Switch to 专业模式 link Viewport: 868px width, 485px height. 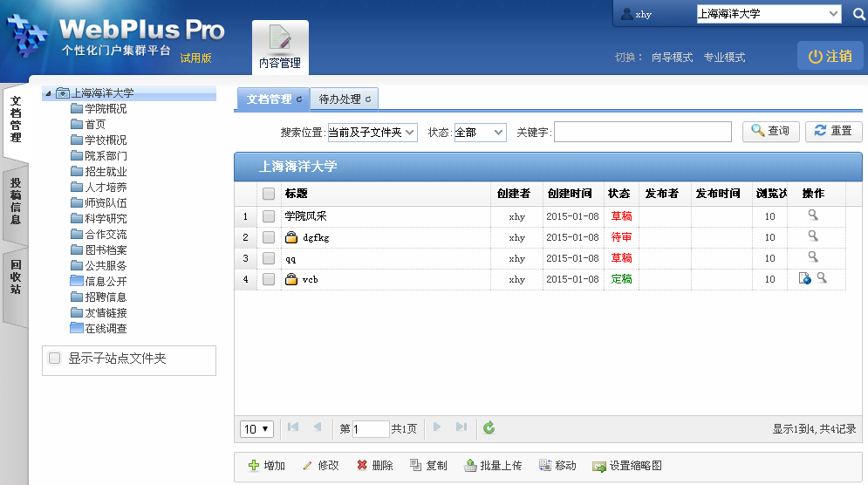[x=724, y=58]
